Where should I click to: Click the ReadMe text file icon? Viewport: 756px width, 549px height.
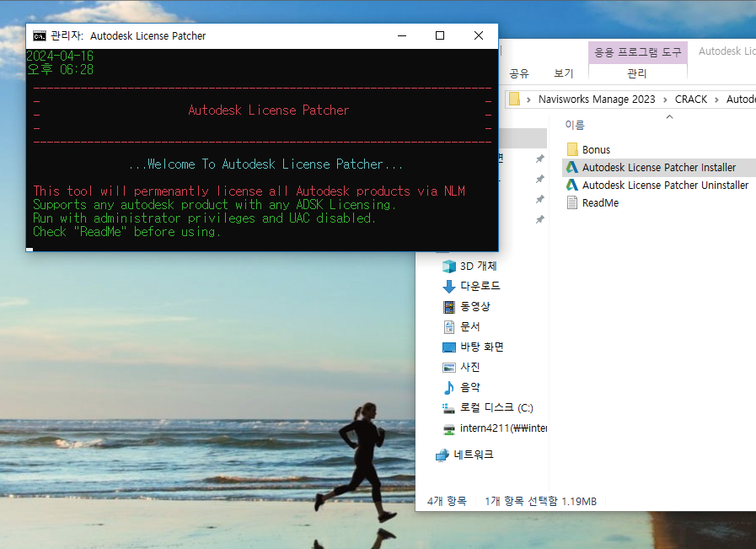click(x=572, y=203)
